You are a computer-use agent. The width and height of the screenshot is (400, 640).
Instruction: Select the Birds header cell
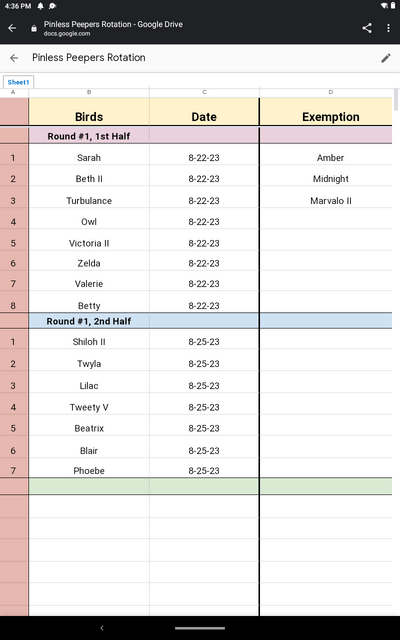89,111
